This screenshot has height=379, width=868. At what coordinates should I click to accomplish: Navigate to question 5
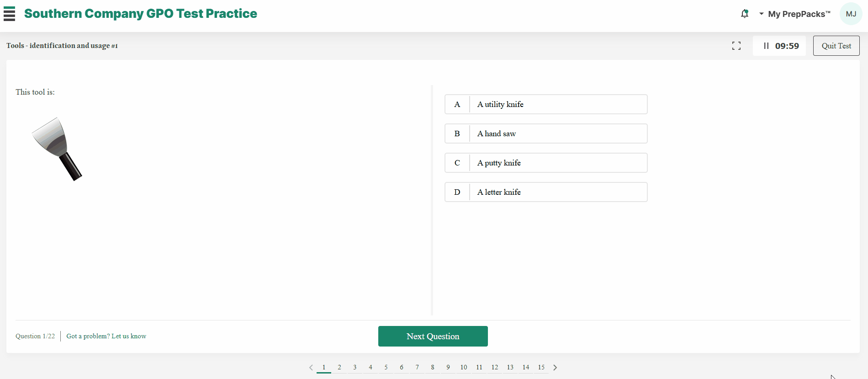386,368
